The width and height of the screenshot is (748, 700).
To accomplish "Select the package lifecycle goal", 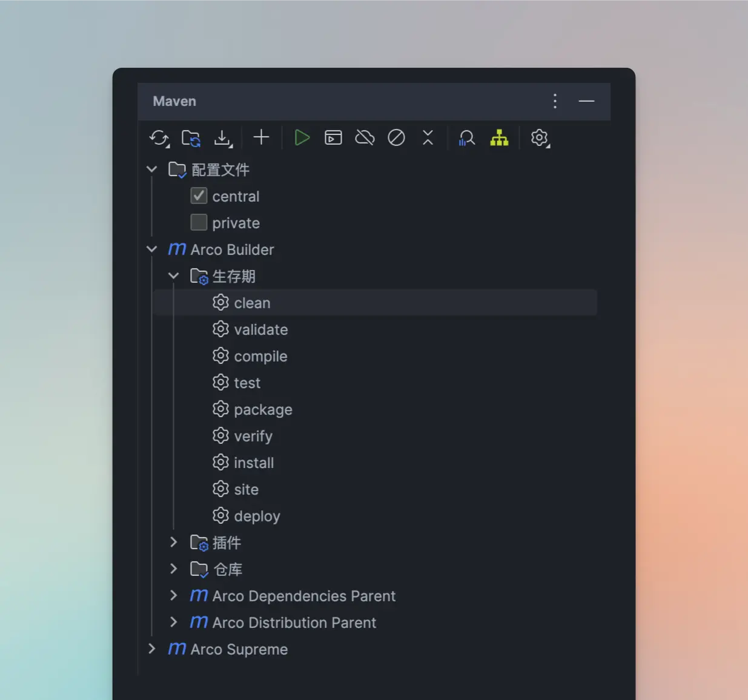I will point(263,409).
